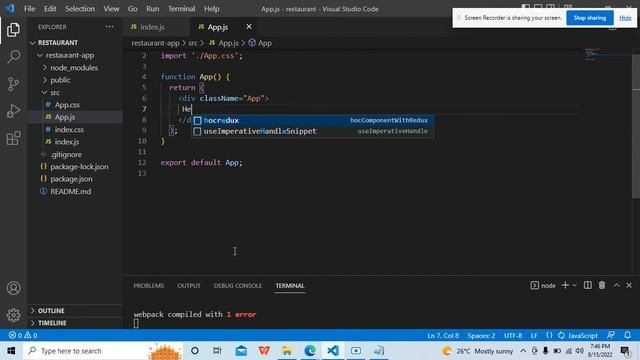The height and width of the screenshot is (360, 640).
Task: Open notifications bell in status bar
Action: 628,335
